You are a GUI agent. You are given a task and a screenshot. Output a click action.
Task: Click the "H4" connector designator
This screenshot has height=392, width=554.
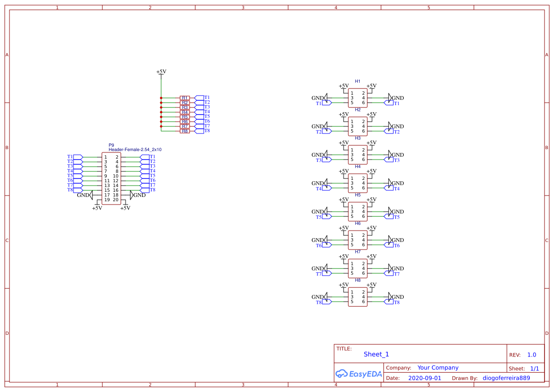click(x=357, y=167)
